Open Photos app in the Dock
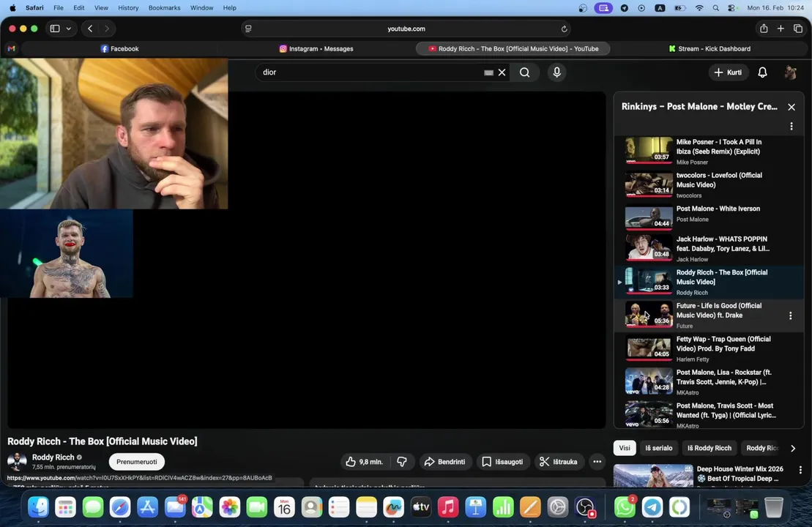Screen dimensions: 812x527 click(229, 507)
